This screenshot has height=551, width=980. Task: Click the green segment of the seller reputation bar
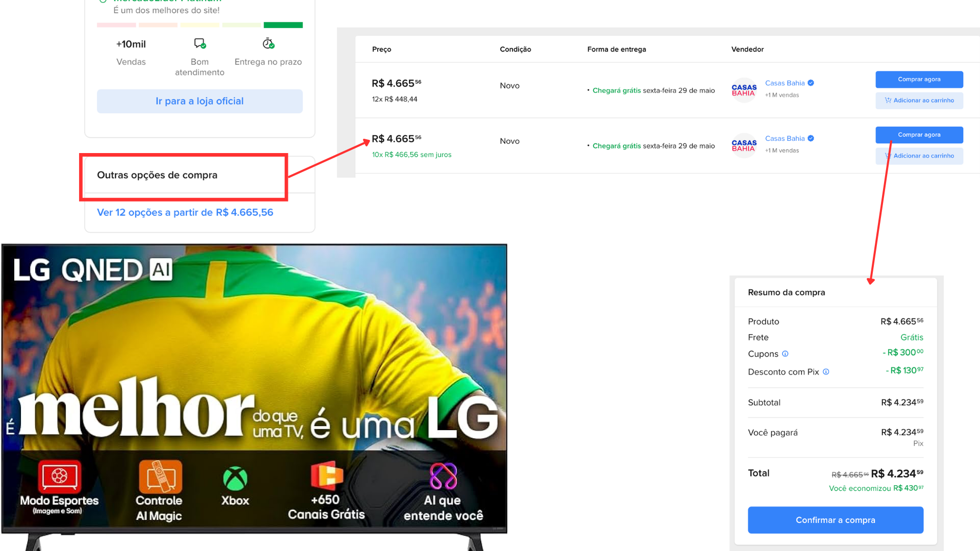(x=283, y=25)
